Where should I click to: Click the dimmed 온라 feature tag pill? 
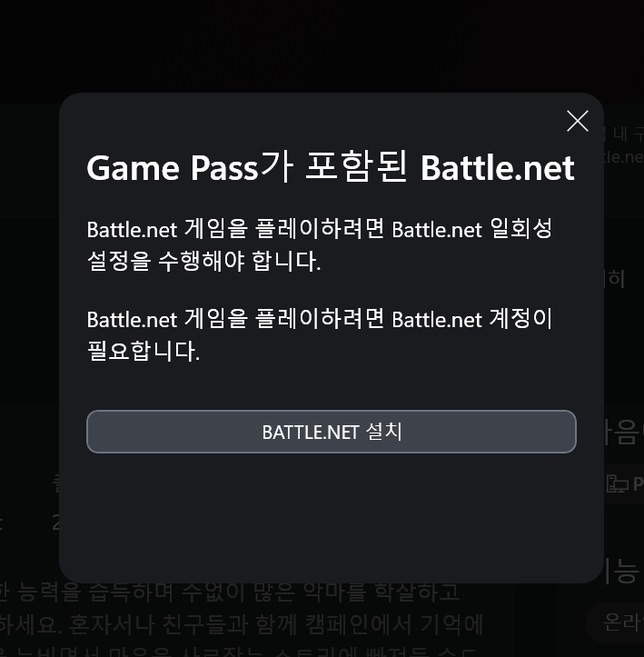click(x=616, y=622)
